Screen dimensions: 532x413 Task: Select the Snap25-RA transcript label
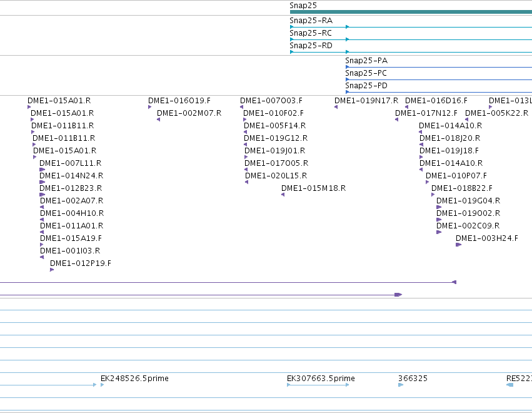tap(311, 21)
